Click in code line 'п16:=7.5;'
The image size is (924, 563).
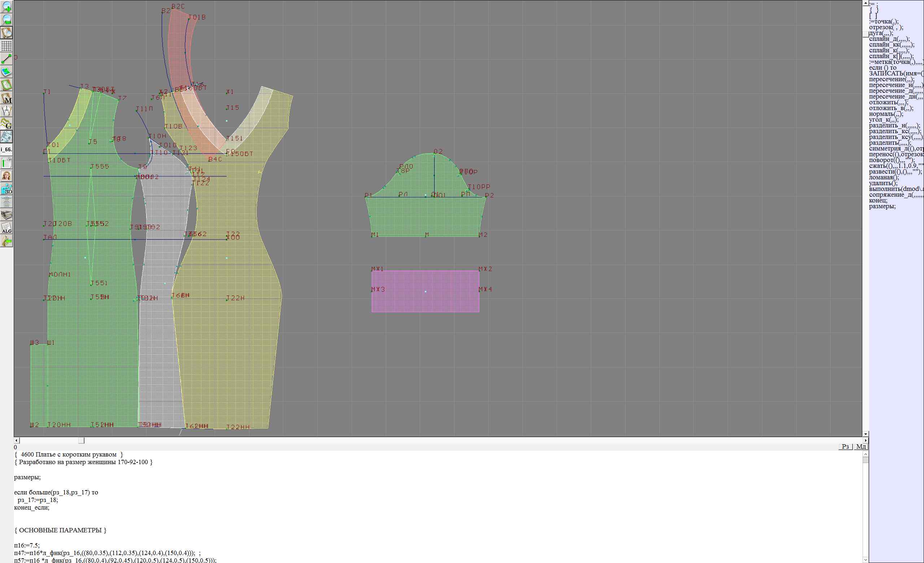click(27, 545)
